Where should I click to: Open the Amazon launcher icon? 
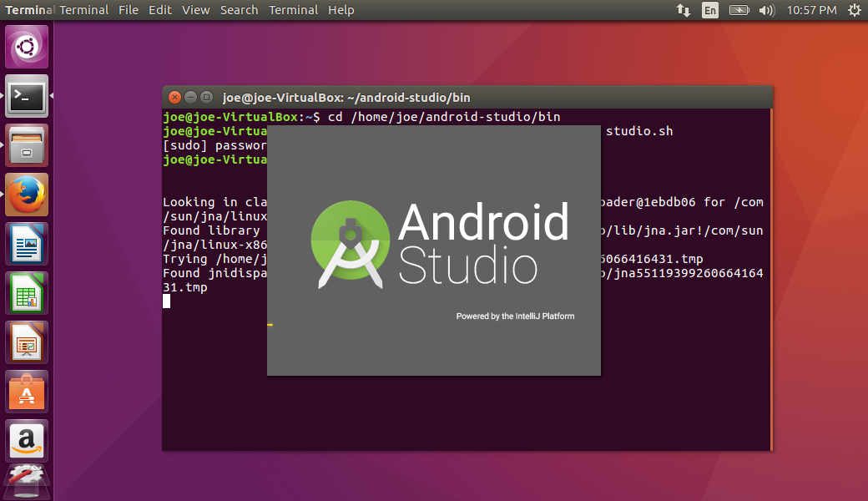[27, 441]
